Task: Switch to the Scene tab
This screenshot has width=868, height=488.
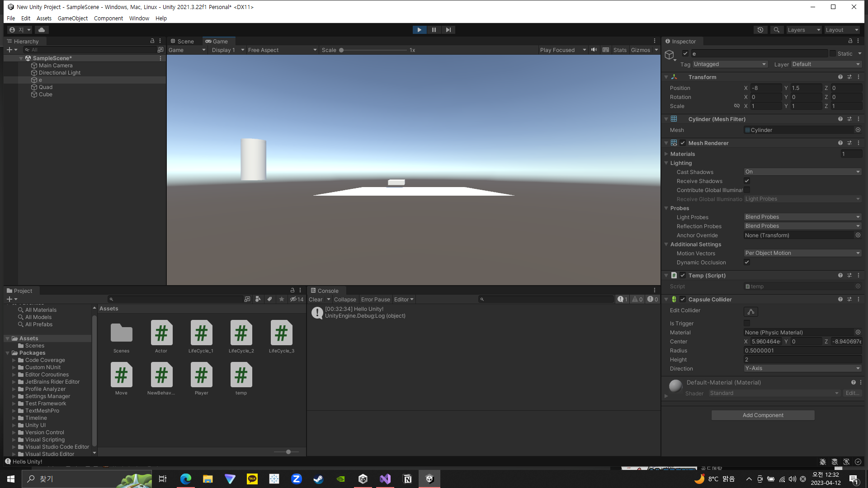Action: (182, 41)
